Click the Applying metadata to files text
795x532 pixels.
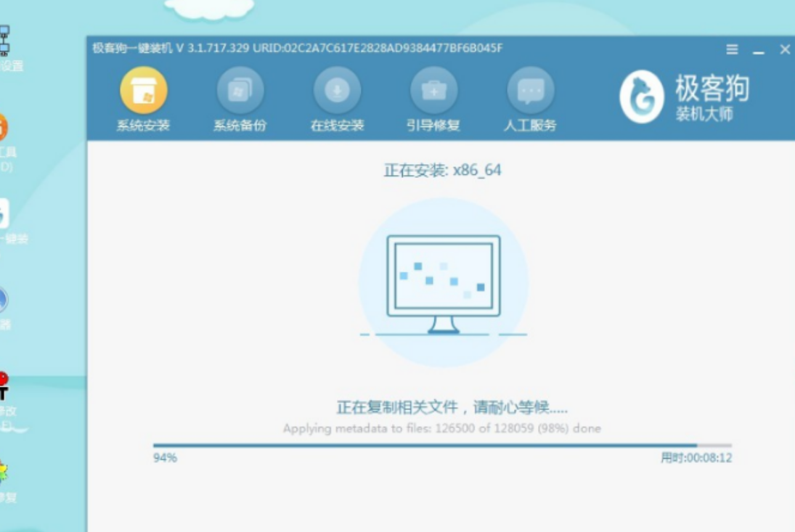pos(441,428)
